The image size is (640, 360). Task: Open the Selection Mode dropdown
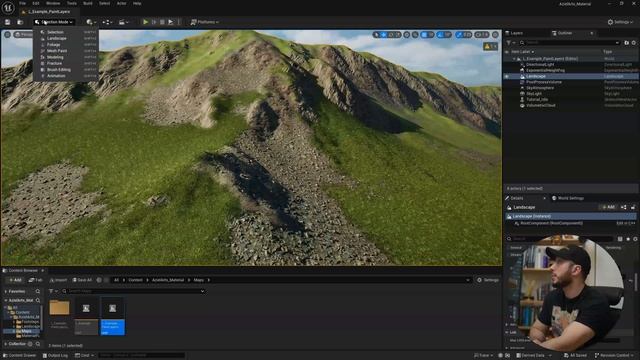(x=54, y=22)
